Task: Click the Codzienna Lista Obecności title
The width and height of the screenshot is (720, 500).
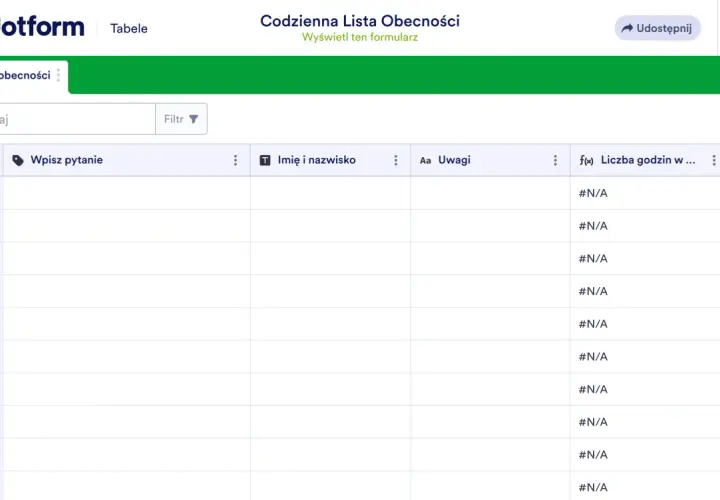Action: point(360,21)
